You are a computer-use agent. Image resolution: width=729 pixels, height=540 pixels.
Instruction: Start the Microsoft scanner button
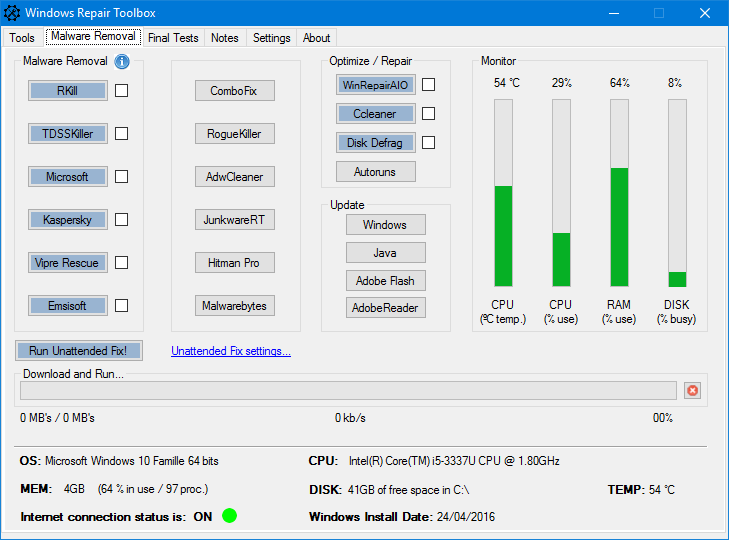point(68,176)
